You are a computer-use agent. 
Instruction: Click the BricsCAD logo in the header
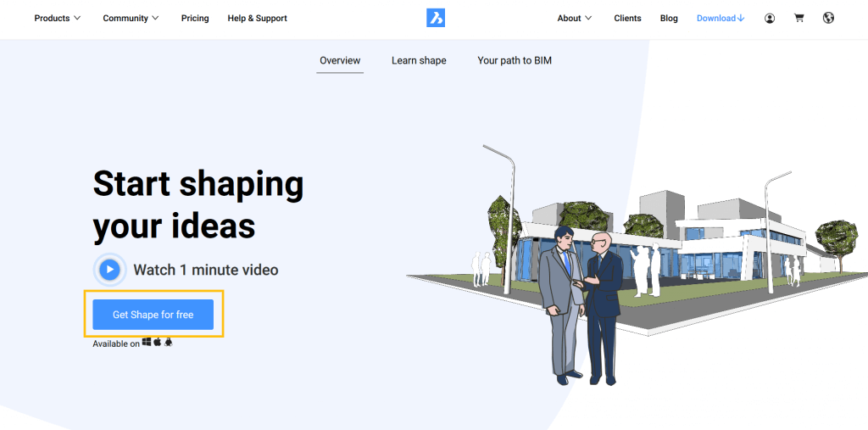(x=436, y=18)
